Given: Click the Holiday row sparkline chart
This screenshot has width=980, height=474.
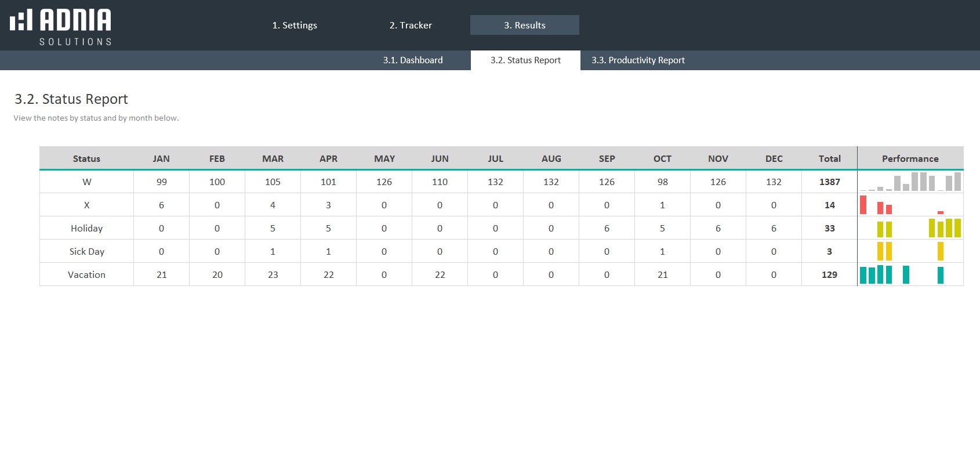Looking at the screenshot, I should coord(910,229).
